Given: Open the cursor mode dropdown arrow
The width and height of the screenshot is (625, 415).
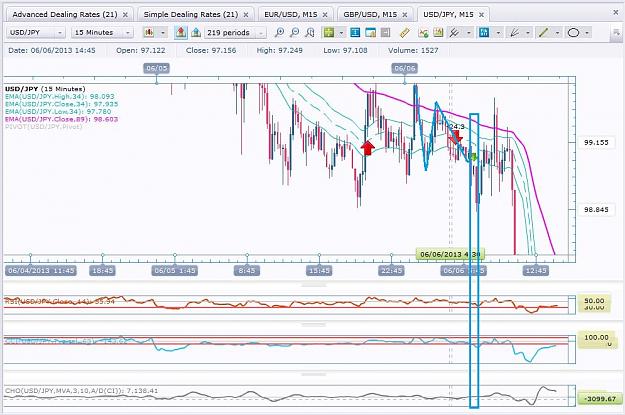Looking at the screenshot, I should [341, 33].
